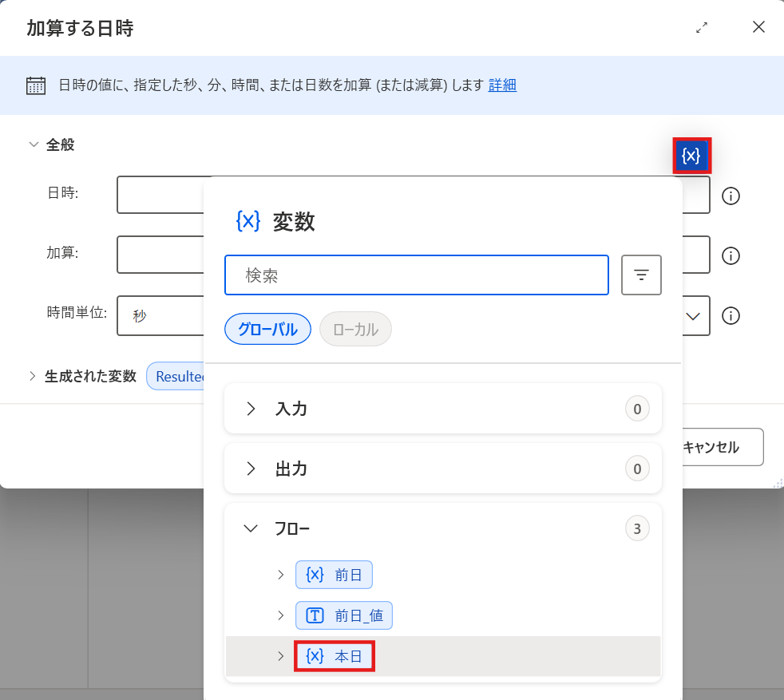
Task: Collapse the 全般 section
Action: [x=34, y=145]
